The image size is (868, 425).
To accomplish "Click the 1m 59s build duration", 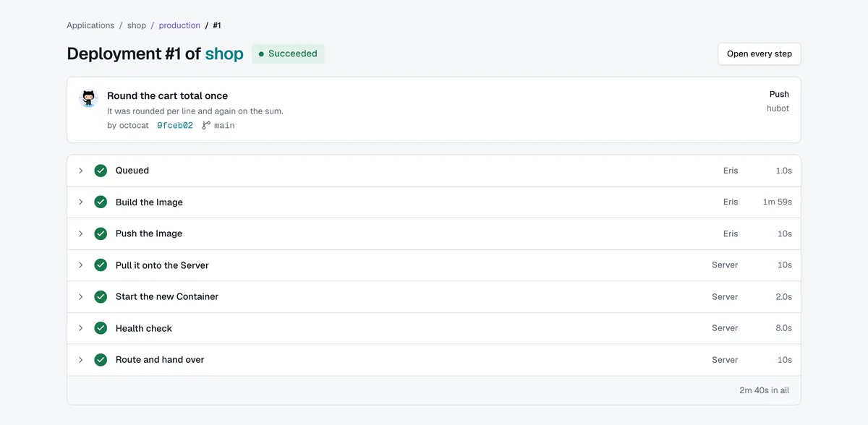I will (778, 202).
